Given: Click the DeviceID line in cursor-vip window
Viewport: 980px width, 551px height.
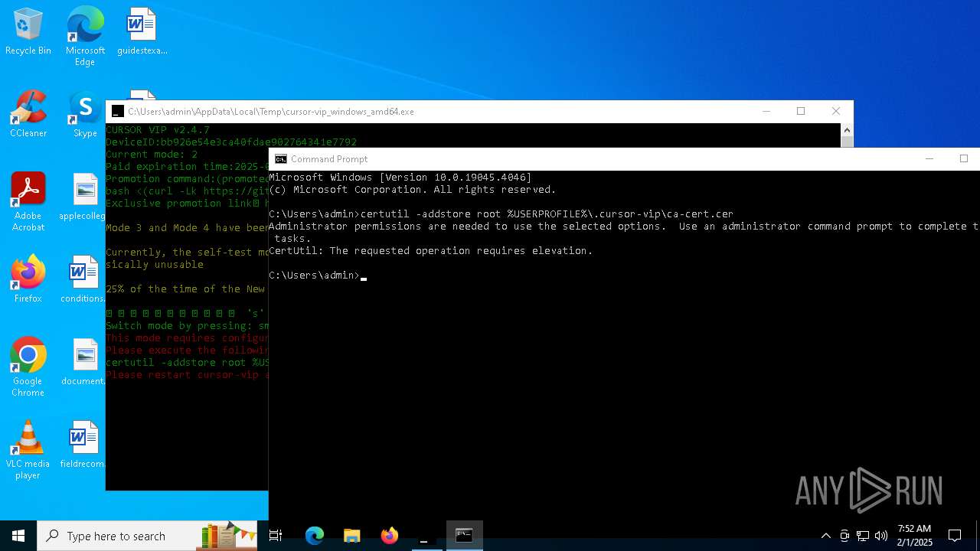Looking at the screenshot, I should pyautogui.click(x=231, y=142).
